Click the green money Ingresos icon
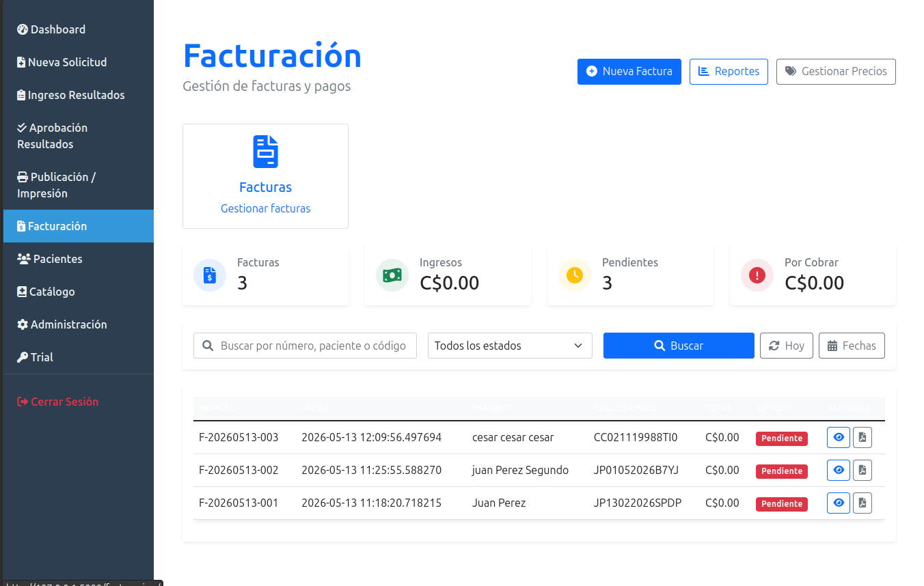This screenshot has height=586, width=924. coord(392,275)
